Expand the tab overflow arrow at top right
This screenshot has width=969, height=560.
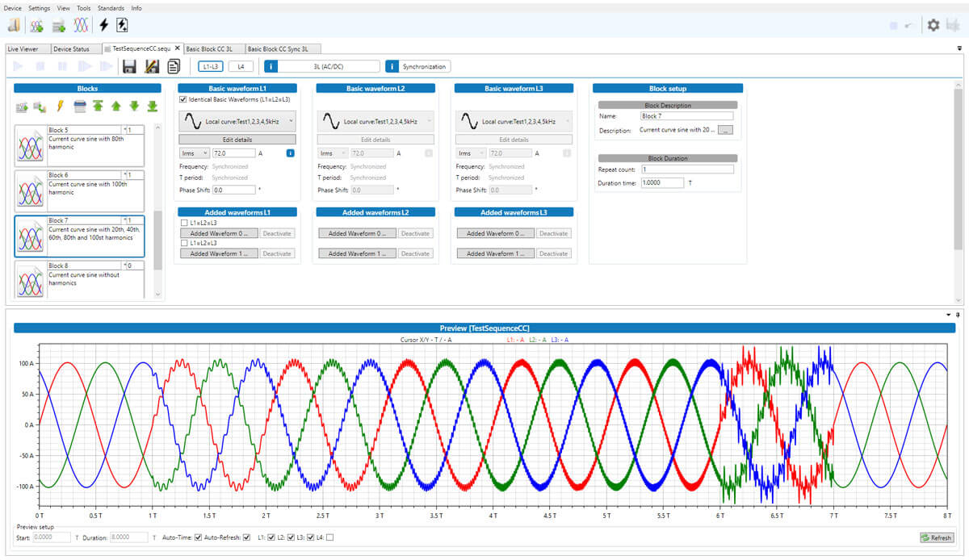(x=959, y=48)
